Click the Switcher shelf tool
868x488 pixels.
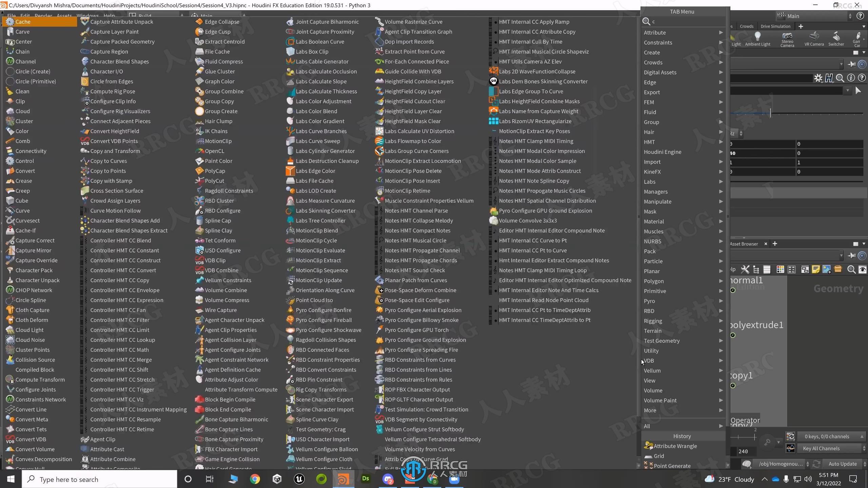836,39
